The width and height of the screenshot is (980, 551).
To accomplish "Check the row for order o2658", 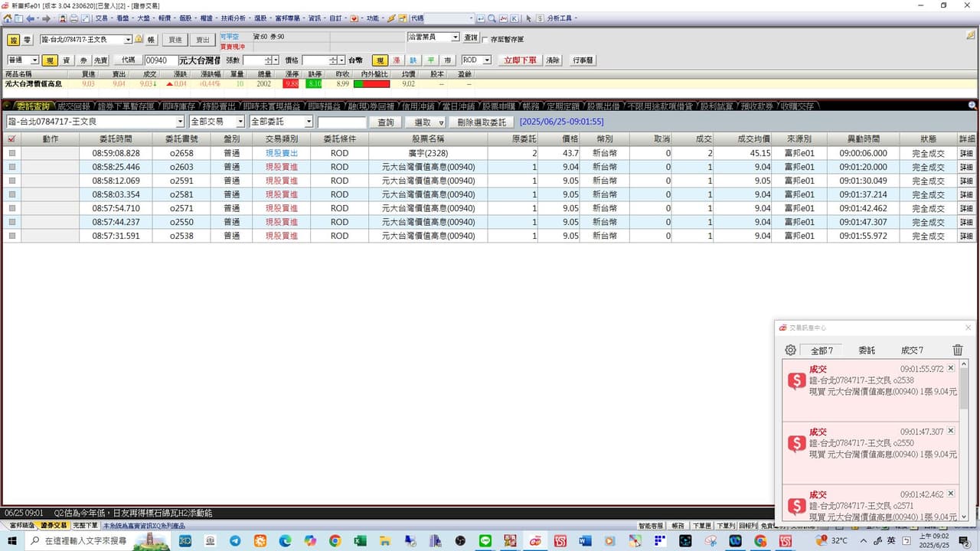I will [x=11, y=153].
